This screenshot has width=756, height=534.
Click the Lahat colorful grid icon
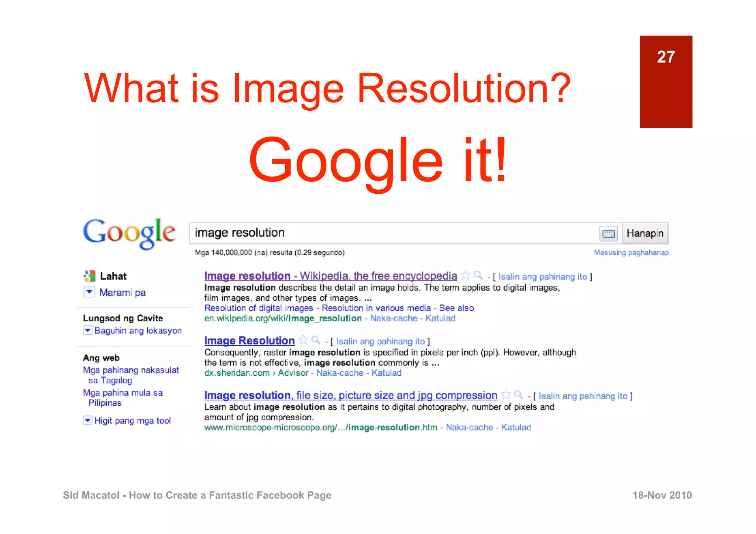click(x=89, y=276)
